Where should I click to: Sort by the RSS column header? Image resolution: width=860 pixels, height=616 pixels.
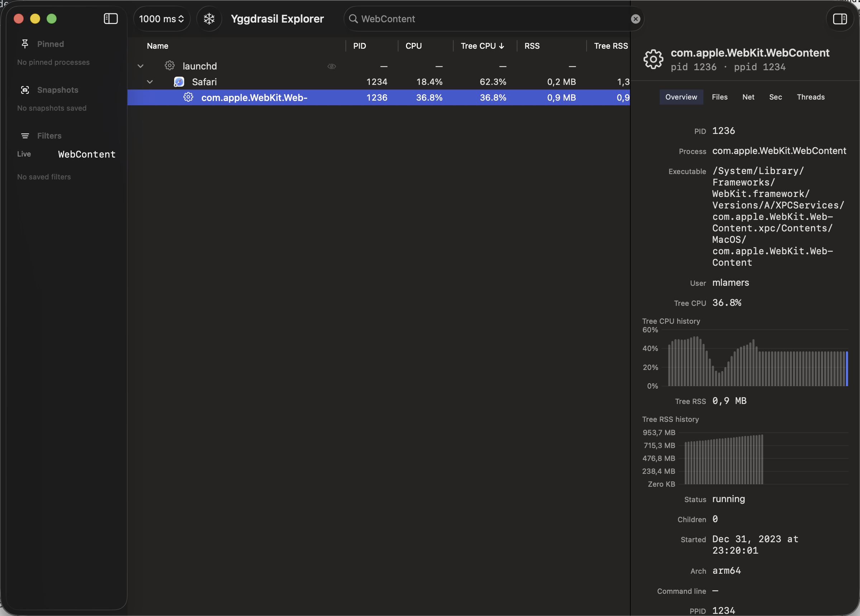tap(532, 46)
